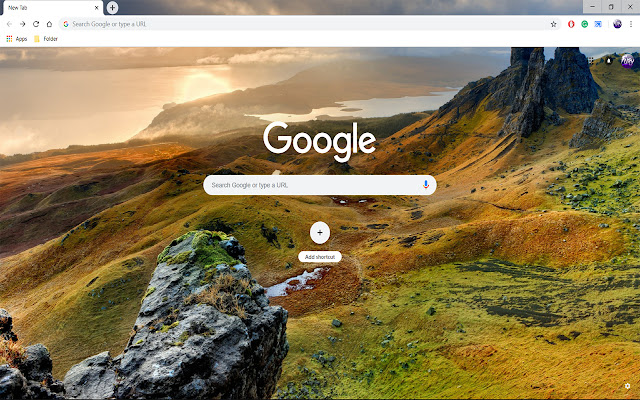
Task: Open the home page via house icon
Action: pos(49,24)
